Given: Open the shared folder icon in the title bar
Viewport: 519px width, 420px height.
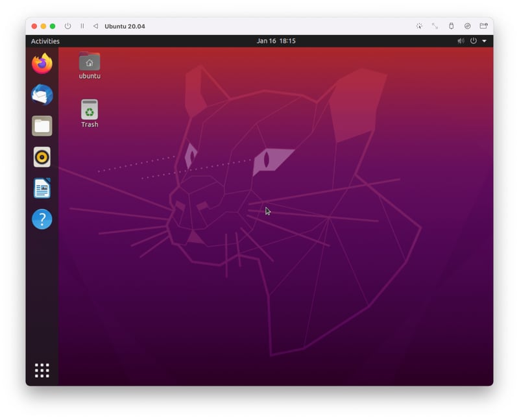Looking at the screenshot, I should [x=483, y=26].
